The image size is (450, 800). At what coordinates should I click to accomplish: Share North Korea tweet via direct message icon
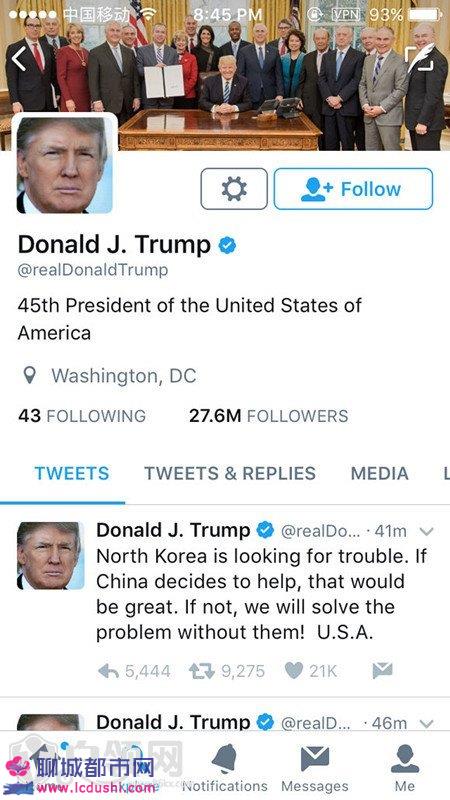[382, 670]
